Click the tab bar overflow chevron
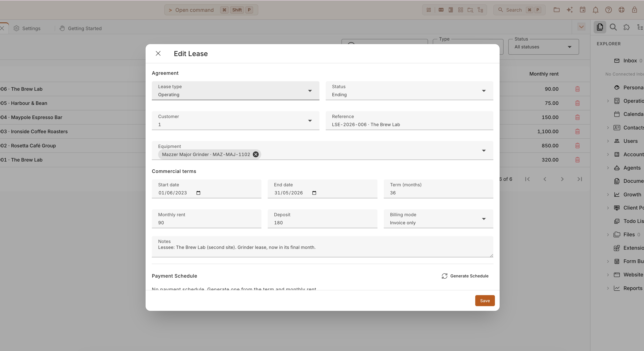 [581, 27]
